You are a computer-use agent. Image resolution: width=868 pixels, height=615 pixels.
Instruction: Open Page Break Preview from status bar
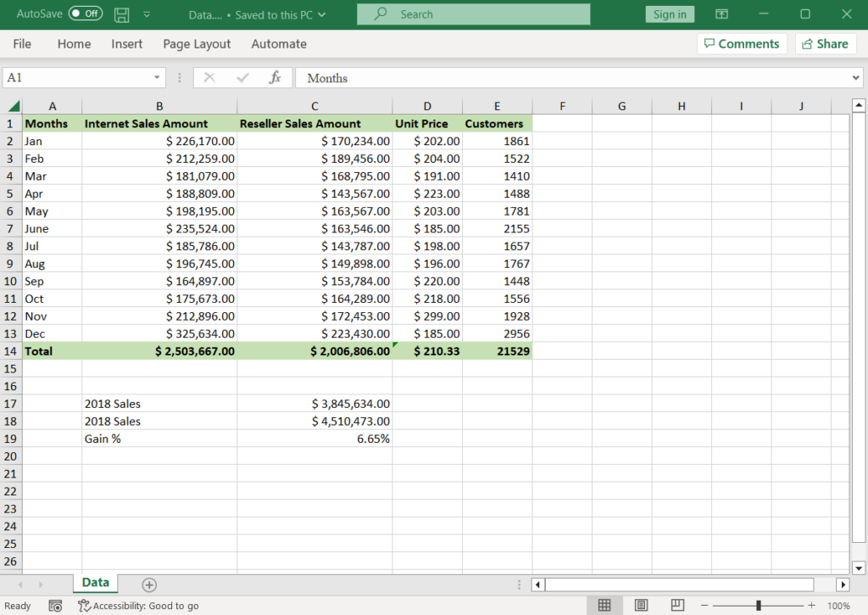676,605
